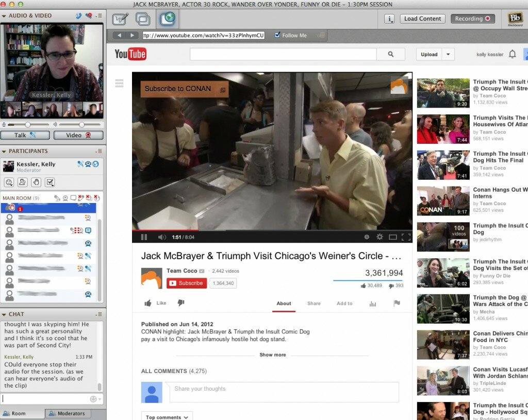This screenshot has height=420, width=528.
Task: Open video settings gear
Action: click(x=379, y=237)
